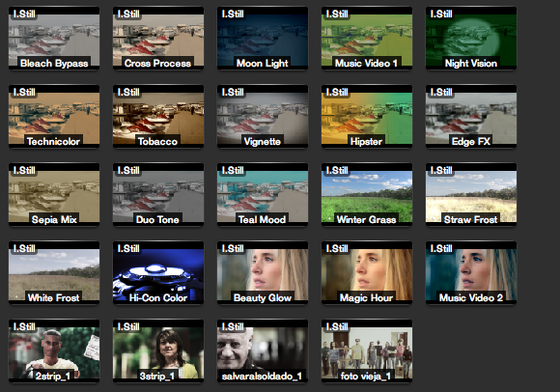Choose the Hi-Con Color watch still
This screenshot has height=392, width=560.
point(158,272)
